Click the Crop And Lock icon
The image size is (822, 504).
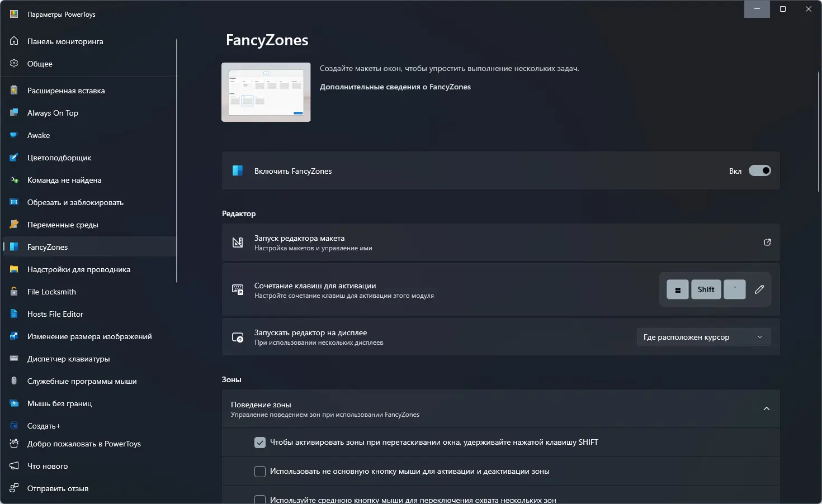pyautogui.click(x=14, y=202)
